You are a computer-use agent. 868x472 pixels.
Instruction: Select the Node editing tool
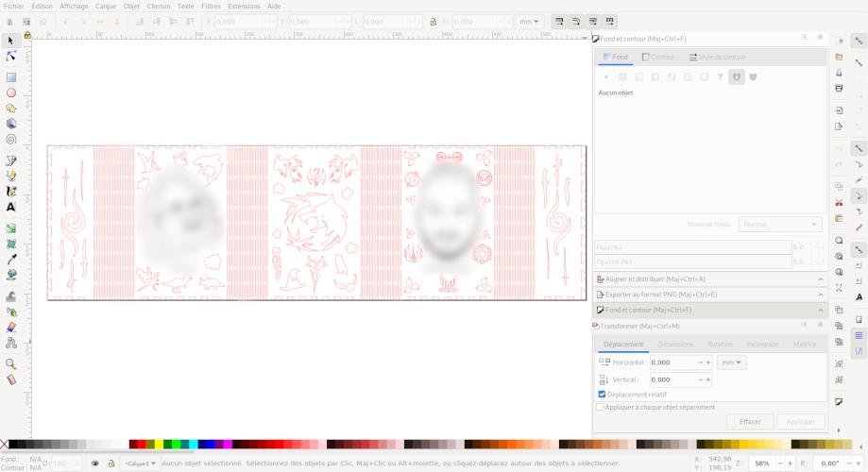pyautogui.click(x=11, y=57)
